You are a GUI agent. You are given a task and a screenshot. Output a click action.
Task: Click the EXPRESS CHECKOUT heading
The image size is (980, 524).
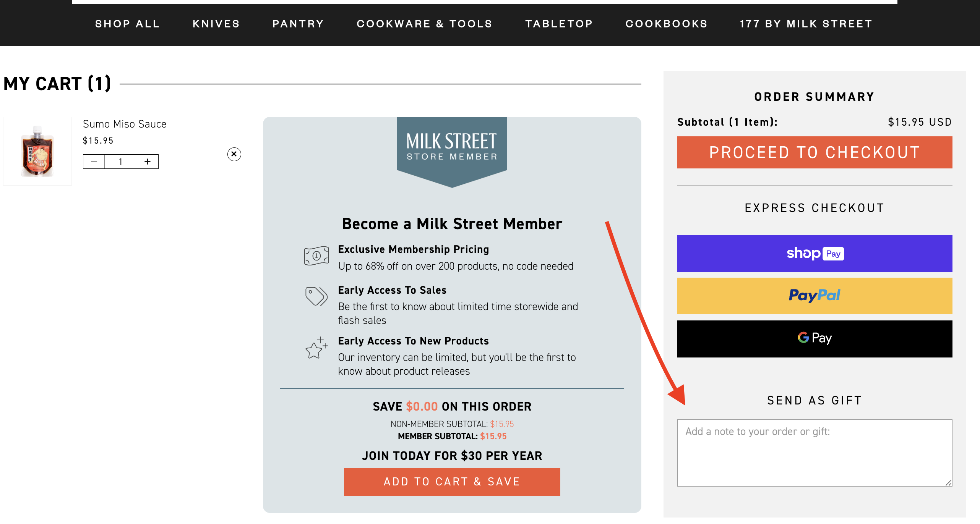pyautogui.click(x=815, y=208)
